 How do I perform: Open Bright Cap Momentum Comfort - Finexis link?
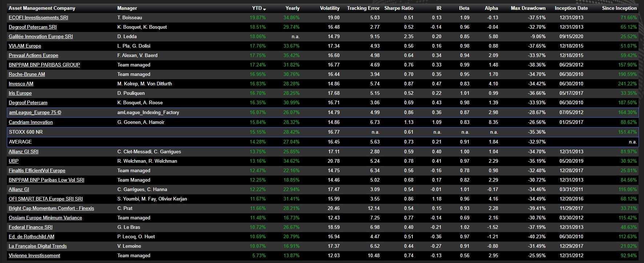[51, 208]
